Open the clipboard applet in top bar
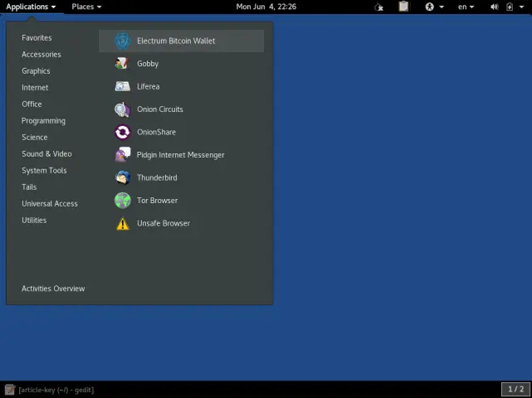532x398 pixels. point(403,7)
